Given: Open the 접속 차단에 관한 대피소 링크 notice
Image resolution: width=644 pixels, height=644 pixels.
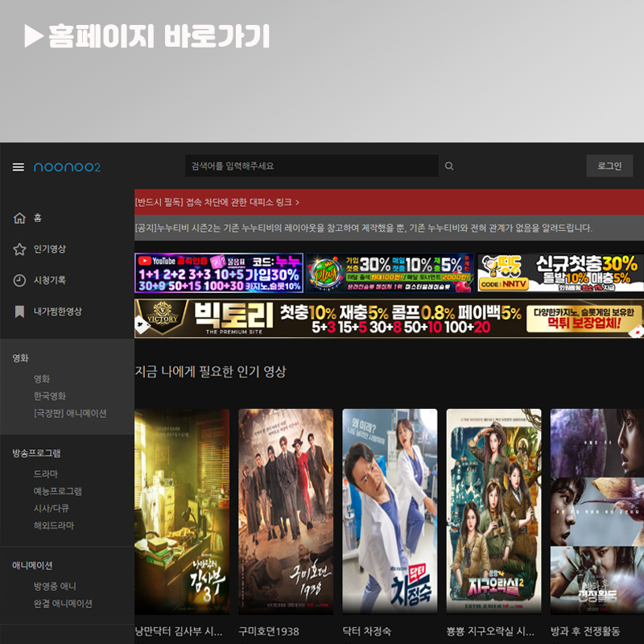Looking at the screenshot, I should tap(217, 202).
